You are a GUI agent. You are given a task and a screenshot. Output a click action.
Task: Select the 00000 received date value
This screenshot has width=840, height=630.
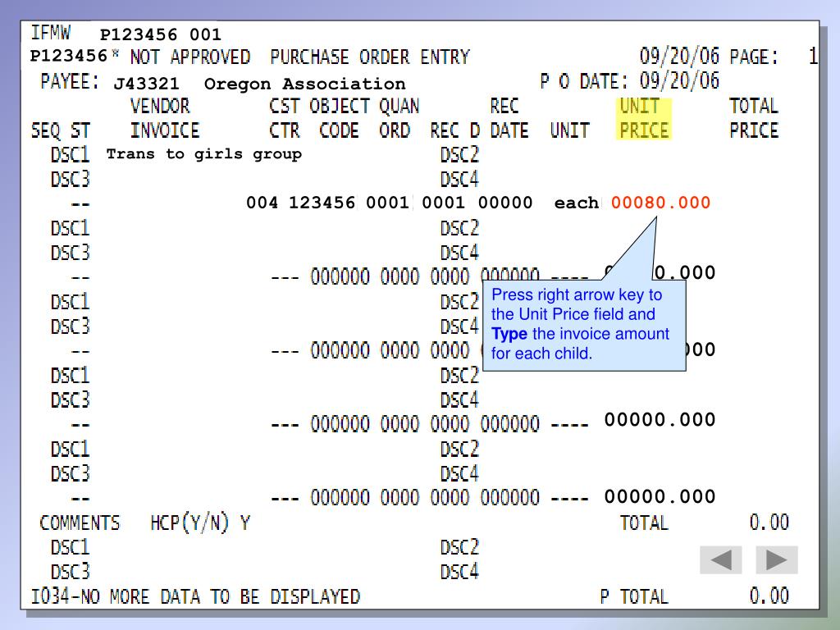point(505,203)
